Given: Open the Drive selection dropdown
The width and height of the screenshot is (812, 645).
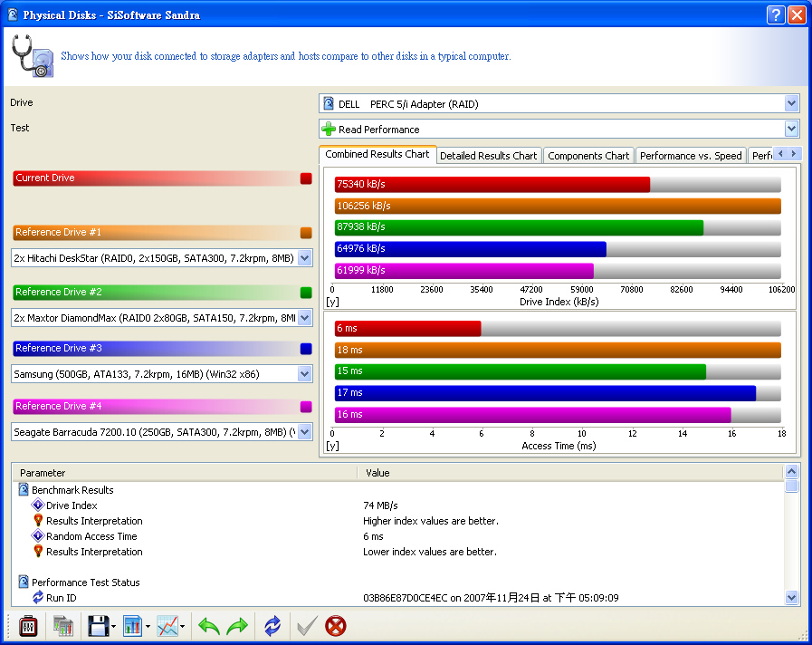Looking at the screenshot, I should (x=791, y=103).
